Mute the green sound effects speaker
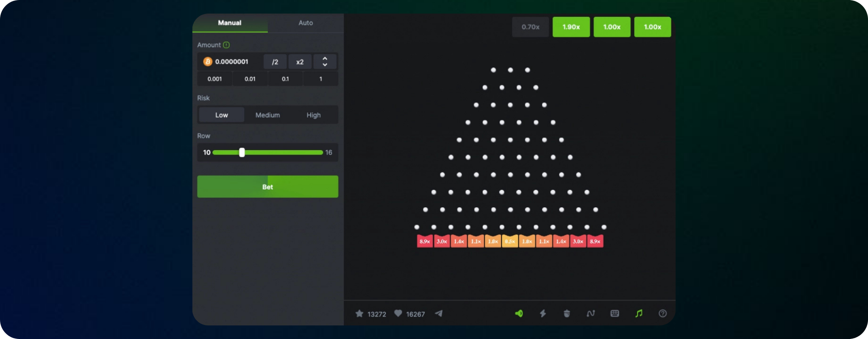 [519, 314]
